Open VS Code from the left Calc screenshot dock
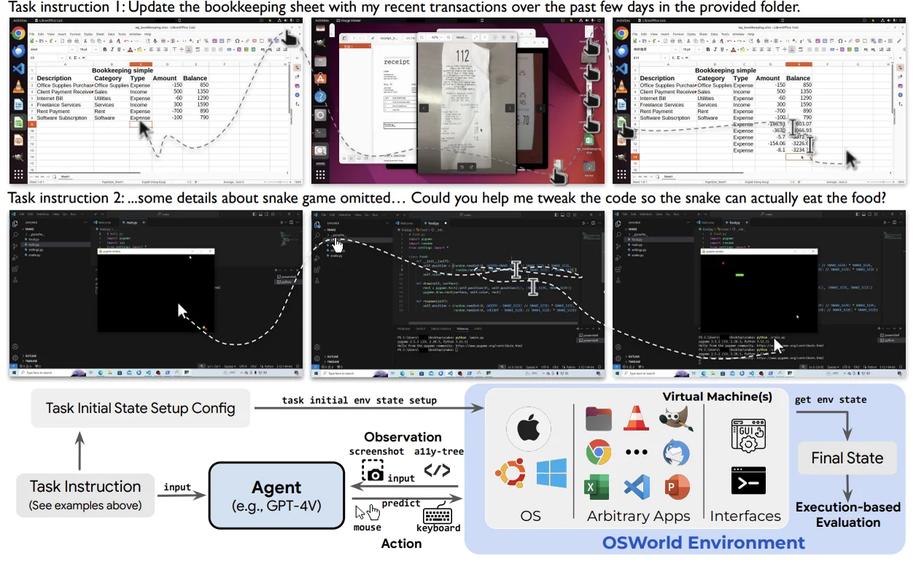Viewport: 924px width, 564px height. coord(18,68)
